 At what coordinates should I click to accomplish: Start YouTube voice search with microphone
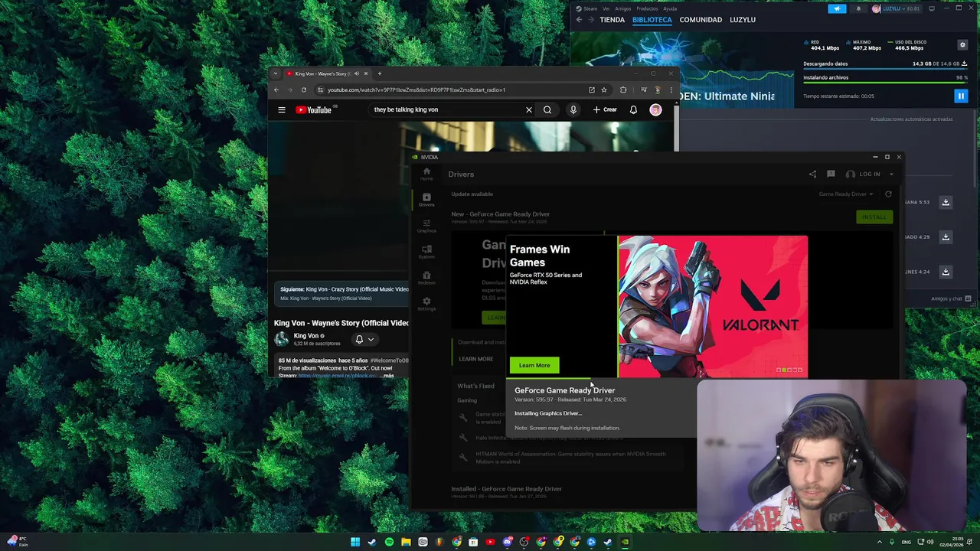pyautogui.click(x=573, y=110)
